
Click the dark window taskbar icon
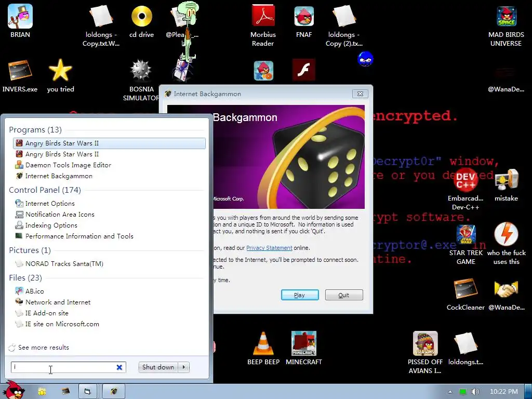[65, 392]
